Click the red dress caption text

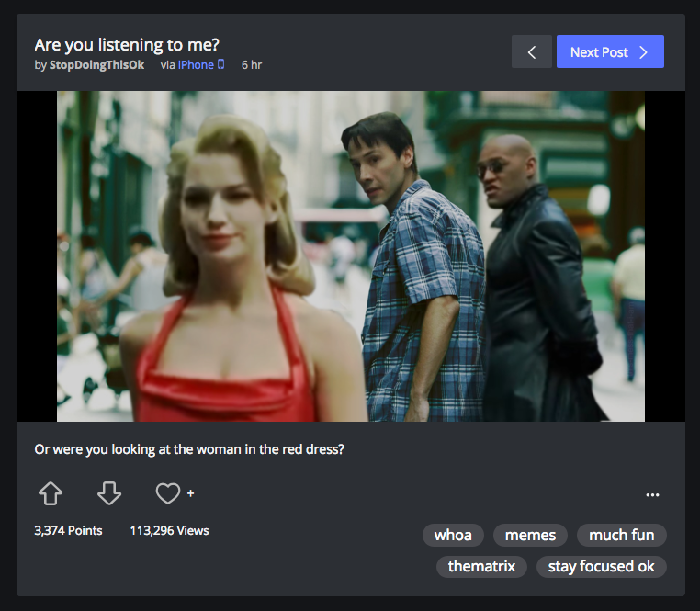click(x=189, y=449)
